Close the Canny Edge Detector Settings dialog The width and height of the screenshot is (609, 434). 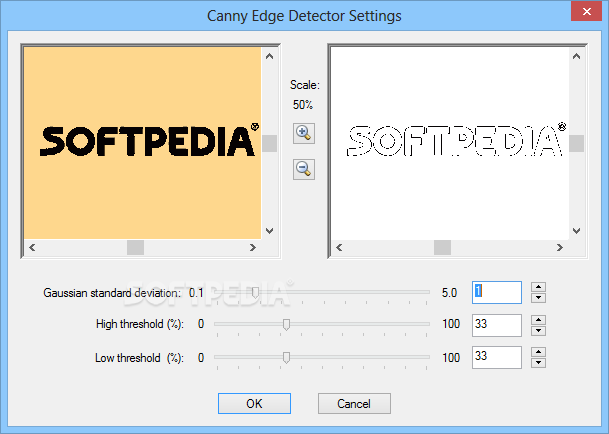point(586,11)
